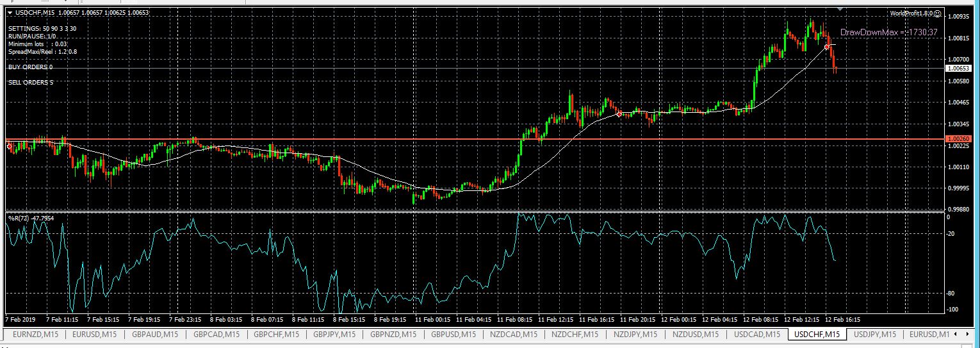Click the chart shift triangle marker at top
The image size is (980, 348).
click(x=840, y=9)
